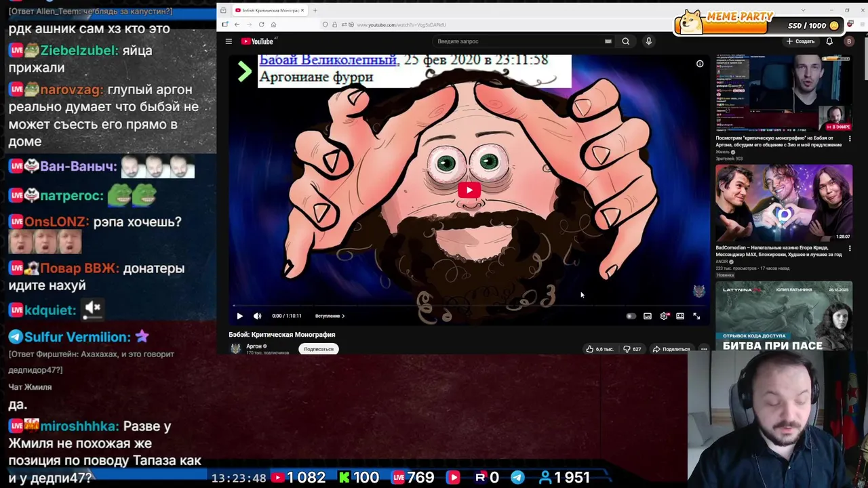
Task: Click username 'OnsLONZ' in chat
Action: pyautogui.click(x=56, y=222)
